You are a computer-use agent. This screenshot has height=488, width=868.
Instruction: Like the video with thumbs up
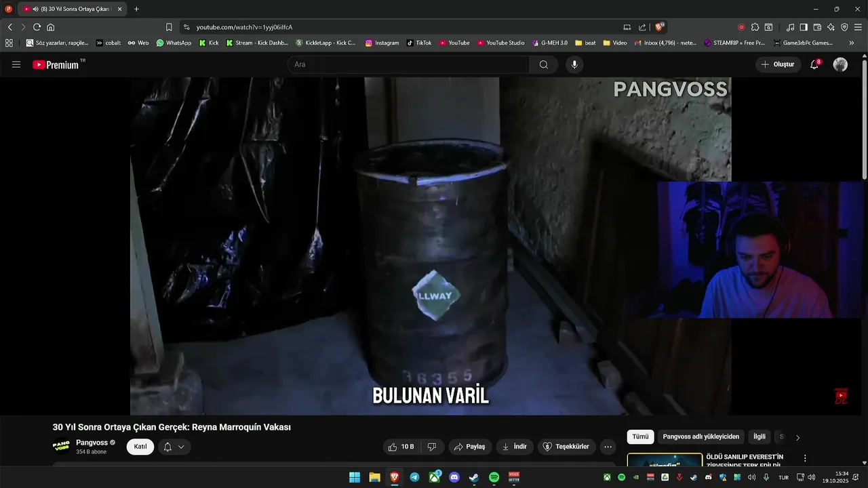coord(401,447)
